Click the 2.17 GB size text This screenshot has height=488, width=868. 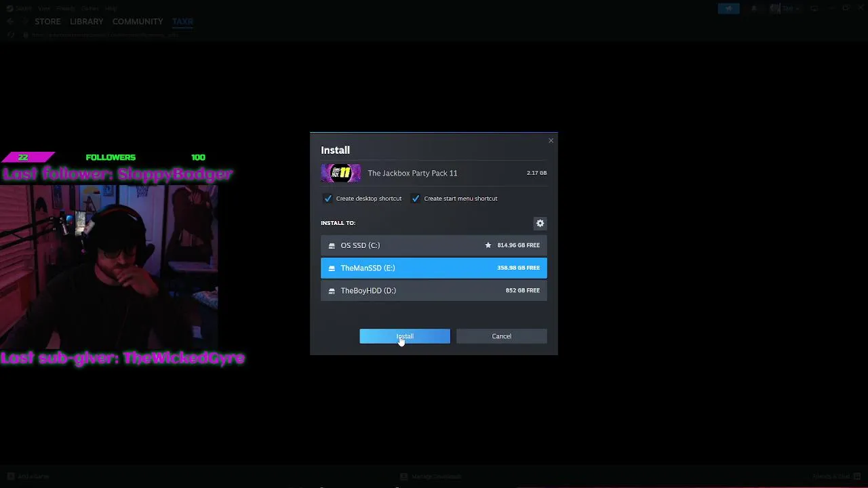(536, 173)
